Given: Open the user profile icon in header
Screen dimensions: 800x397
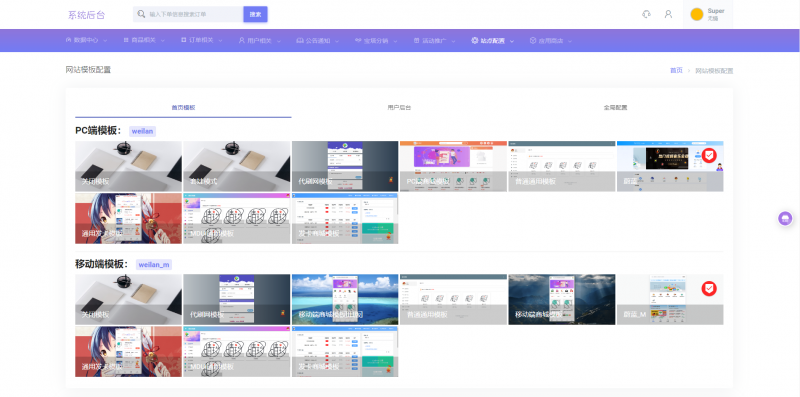Looking at the screenshot, I should (668, 14).
